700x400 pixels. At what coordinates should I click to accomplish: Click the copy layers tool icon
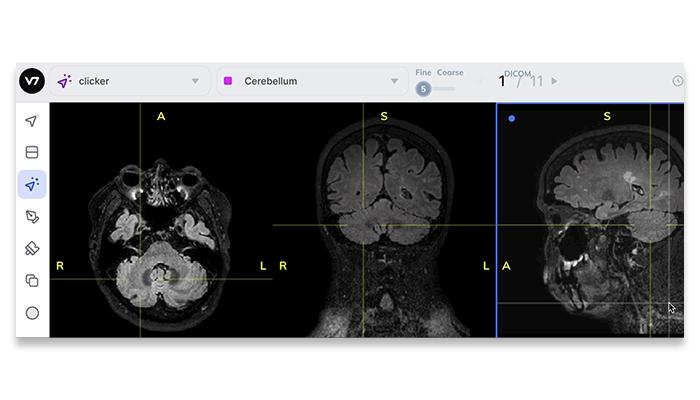pos(32,281)
